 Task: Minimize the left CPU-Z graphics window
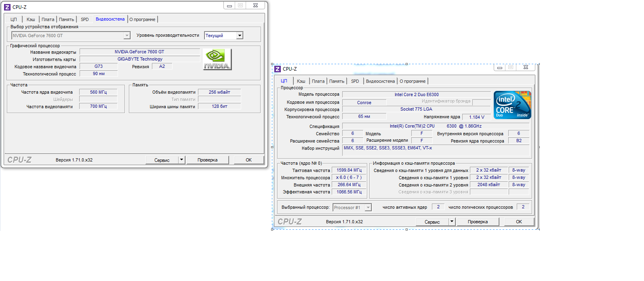[229, 6]
